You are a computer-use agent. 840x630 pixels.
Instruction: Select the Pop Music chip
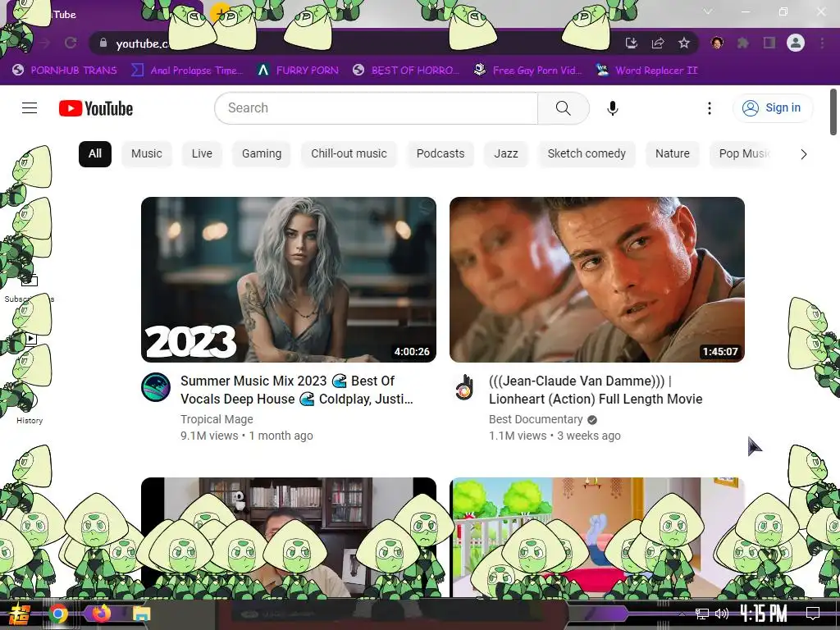[x=743, y=153]
